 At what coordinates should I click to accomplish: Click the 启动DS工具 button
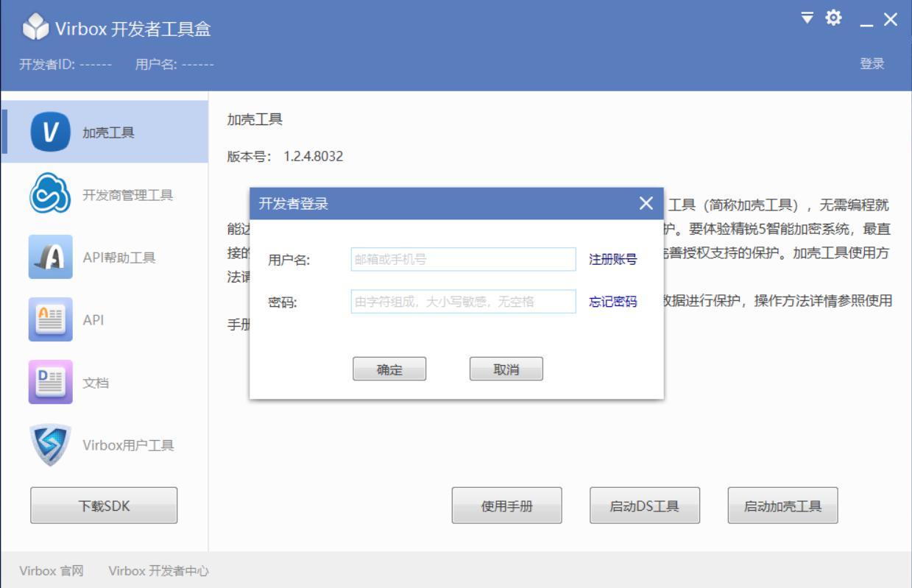click(x=645, y=506)
